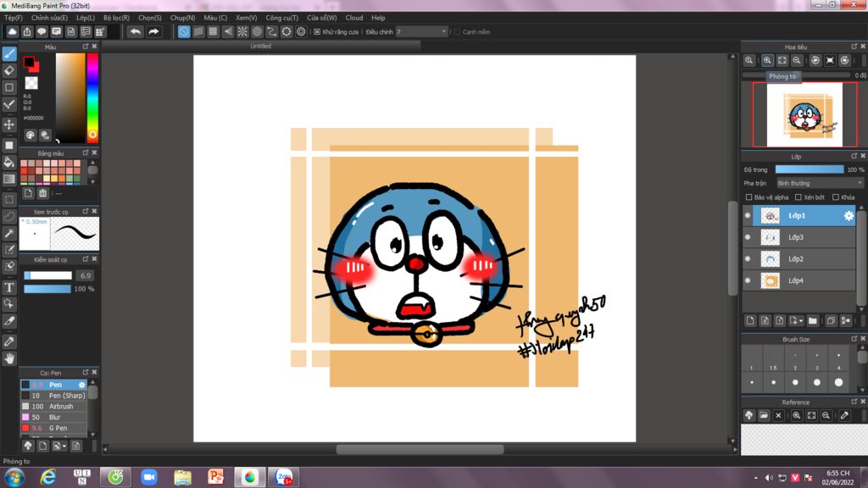Open the Điều chỉnh value dropdown
The height and width of the screenshot is (488, 868).
coord(421,32)
